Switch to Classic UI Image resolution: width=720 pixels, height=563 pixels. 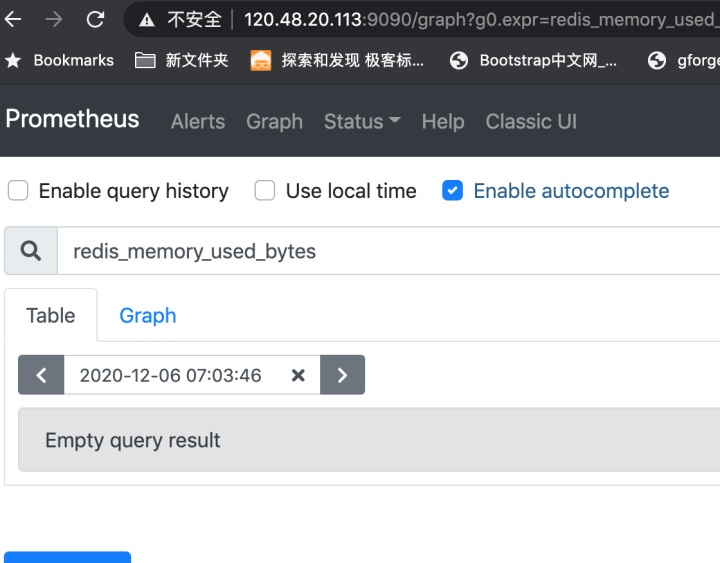[x=531, y=122]
